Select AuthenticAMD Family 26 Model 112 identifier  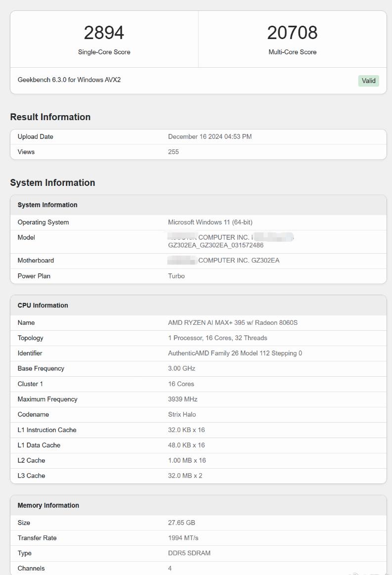(x=235, y=353)
